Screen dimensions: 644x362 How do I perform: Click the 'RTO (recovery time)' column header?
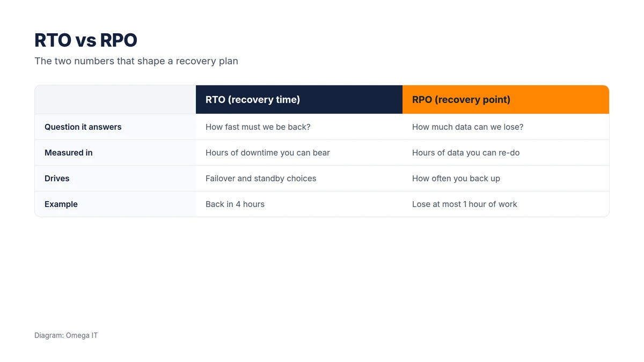point(299,100)
